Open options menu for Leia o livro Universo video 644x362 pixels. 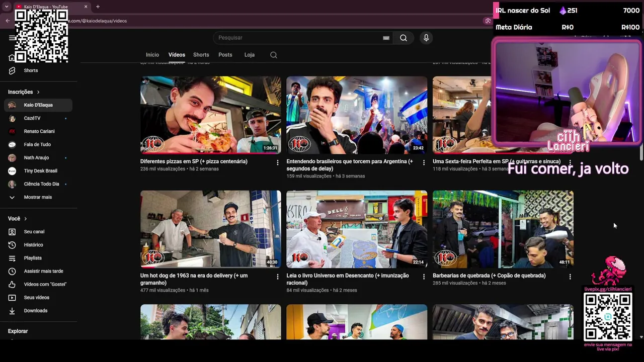(424, 277)
